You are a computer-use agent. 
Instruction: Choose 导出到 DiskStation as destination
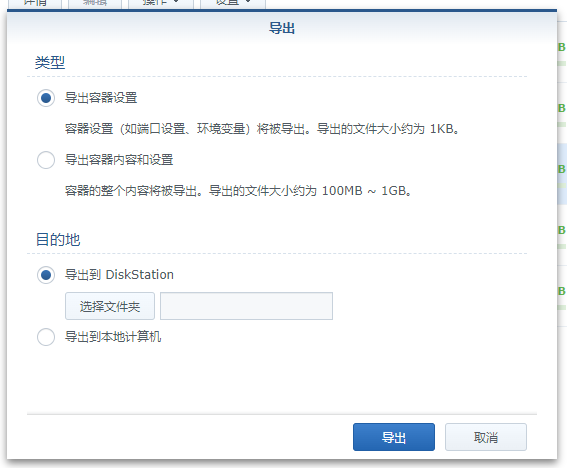point(46,275)
